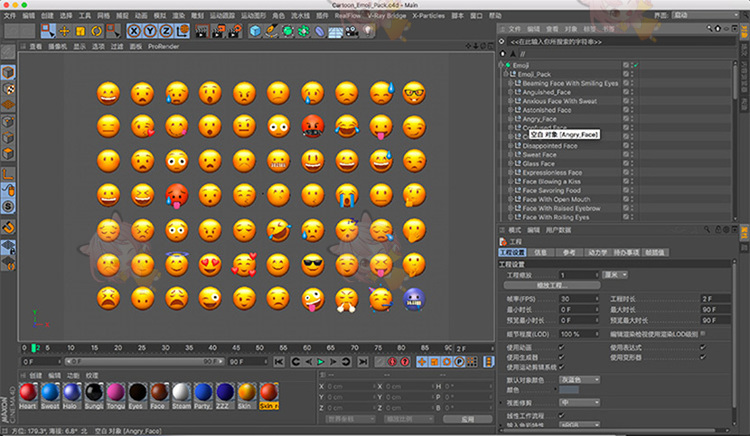This screenshot has height=436, width=750.
Task: Toggle 线性工作流程 checkbox
Action: [x=561, y=415]
